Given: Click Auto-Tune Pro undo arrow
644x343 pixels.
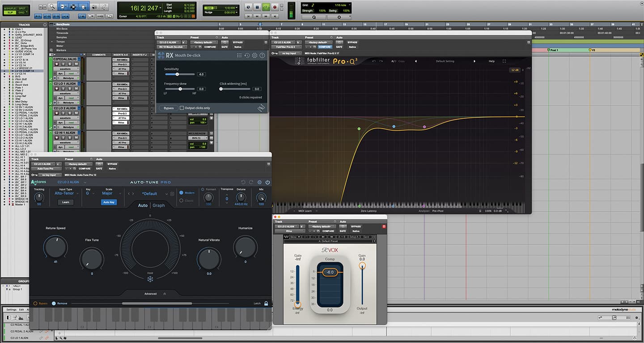Looking at the screenshot, I should (x=243, y=182).
